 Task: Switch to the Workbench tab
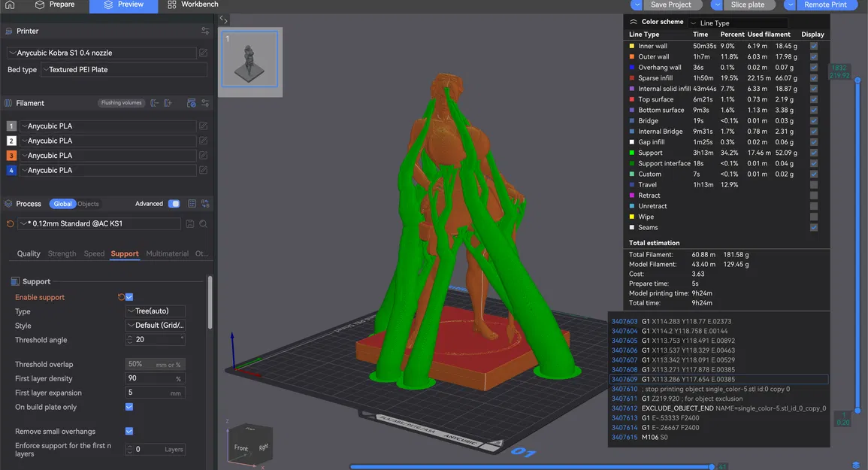point(193,5)
